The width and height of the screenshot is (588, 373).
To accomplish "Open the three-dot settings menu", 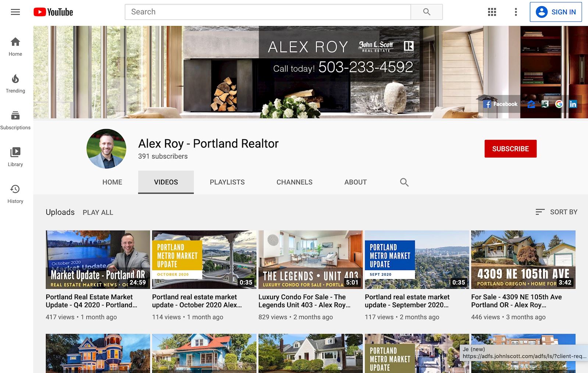I will [x=516, y=12].
